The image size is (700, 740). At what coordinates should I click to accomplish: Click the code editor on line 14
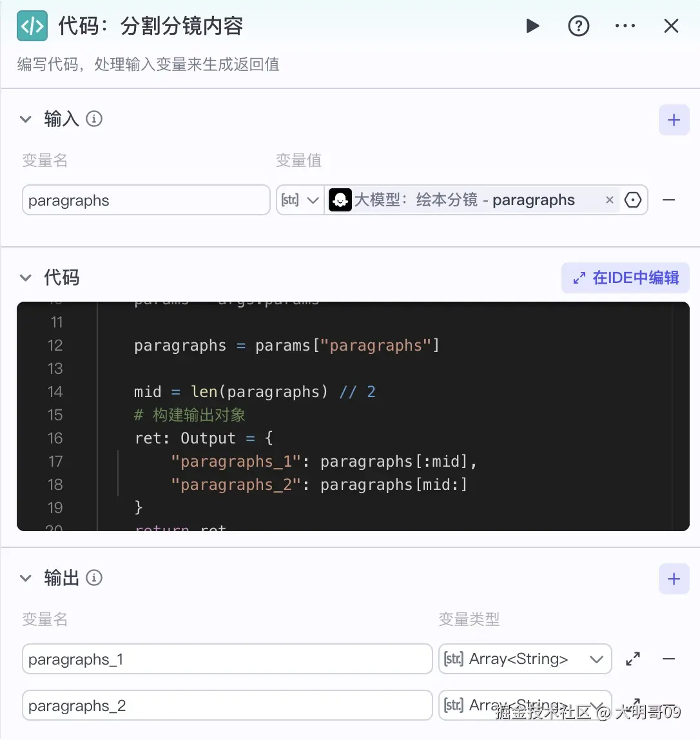click(255, 392)
